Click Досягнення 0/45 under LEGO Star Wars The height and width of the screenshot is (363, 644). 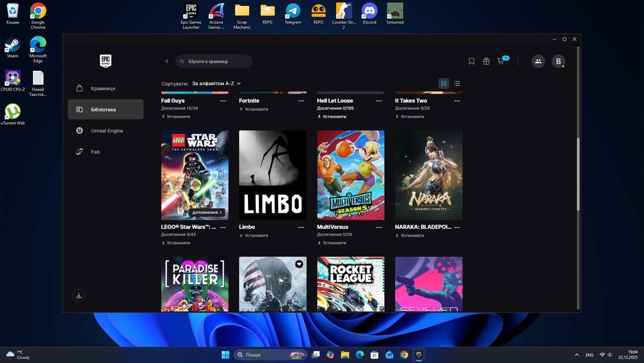tap(178, 235)
